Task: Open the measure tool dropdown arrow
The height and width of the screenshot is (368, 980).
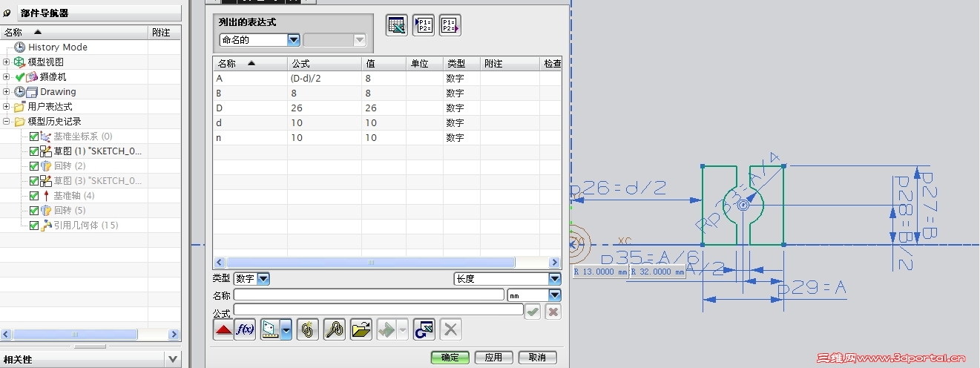Action: (x=286, y=329)
